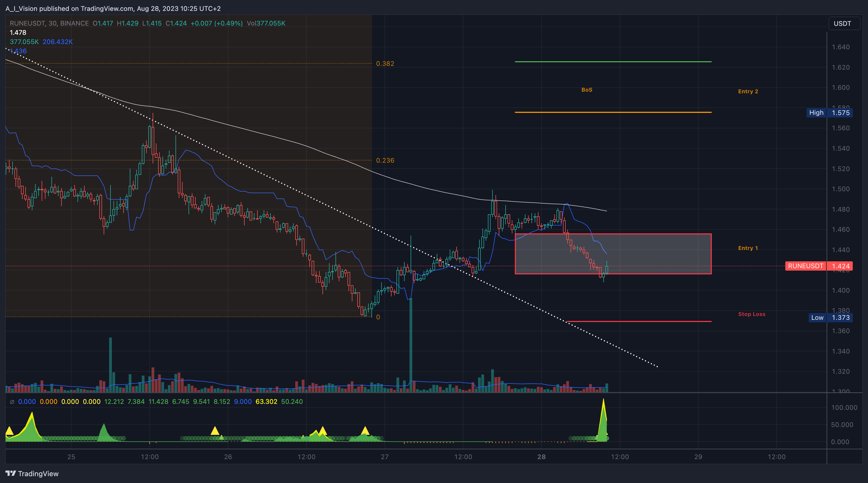868x483 pixels.
Task: Click the 0.382 Fibonacci level label
Action: point(385,63)
